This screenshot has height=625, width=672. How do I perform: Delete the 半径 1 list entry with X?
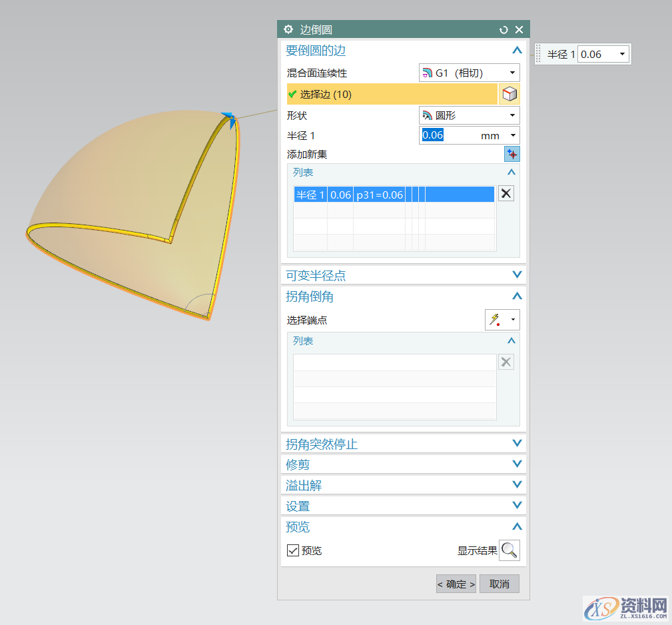point(506,194)
